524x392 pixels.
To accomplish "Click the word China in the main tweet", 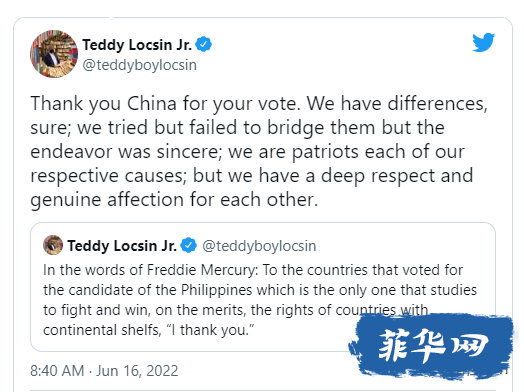I will 152,103.
